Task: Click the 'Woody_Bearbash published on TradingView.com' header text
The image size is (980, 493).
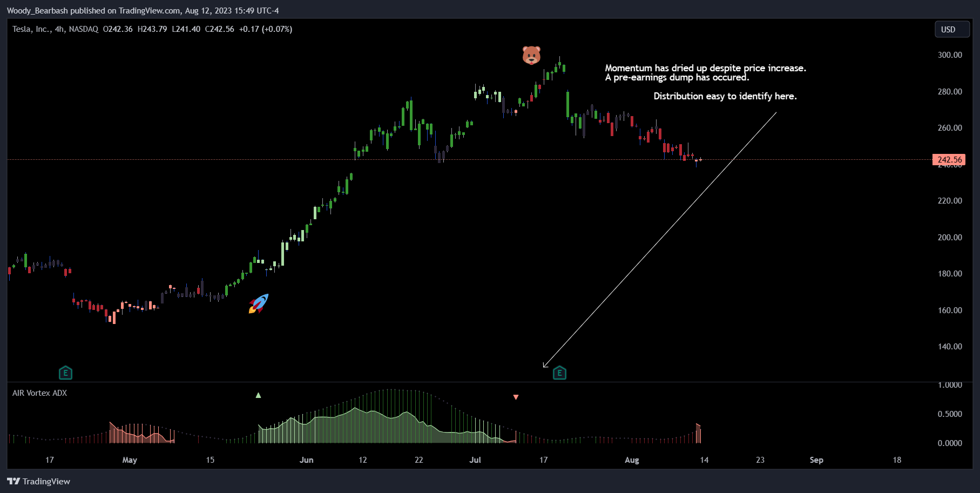Action: coord(93,10)
